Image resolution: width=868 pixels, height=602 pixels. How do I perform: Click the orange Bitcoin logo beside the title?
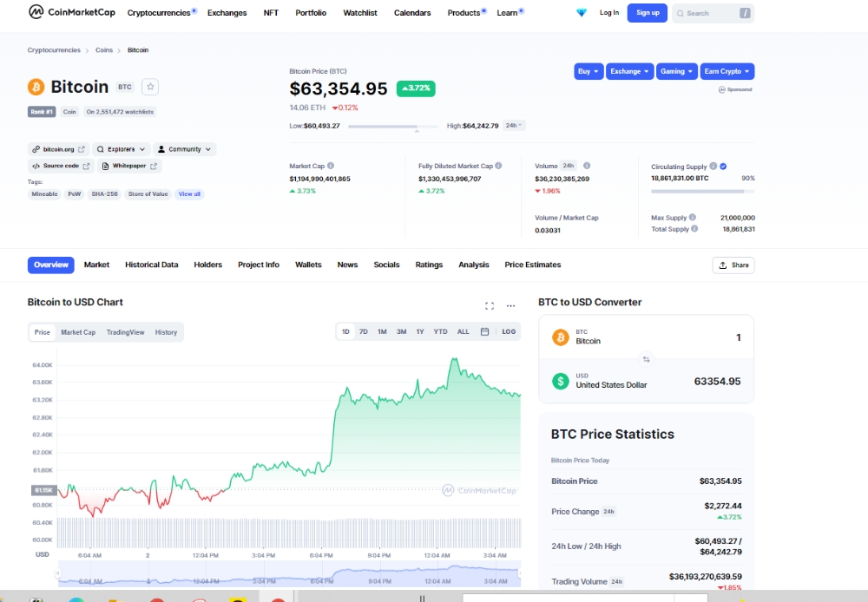click(36, 87)
